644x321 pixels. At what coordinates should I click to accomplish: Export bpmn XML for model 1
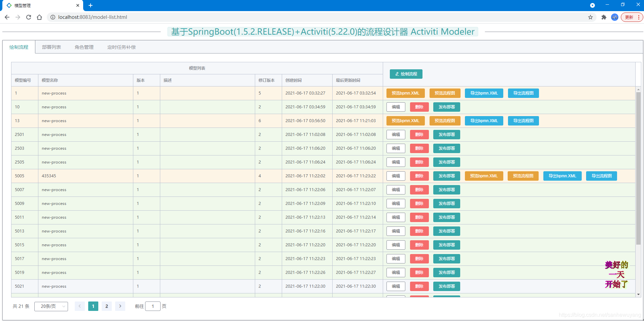(484, 93)
